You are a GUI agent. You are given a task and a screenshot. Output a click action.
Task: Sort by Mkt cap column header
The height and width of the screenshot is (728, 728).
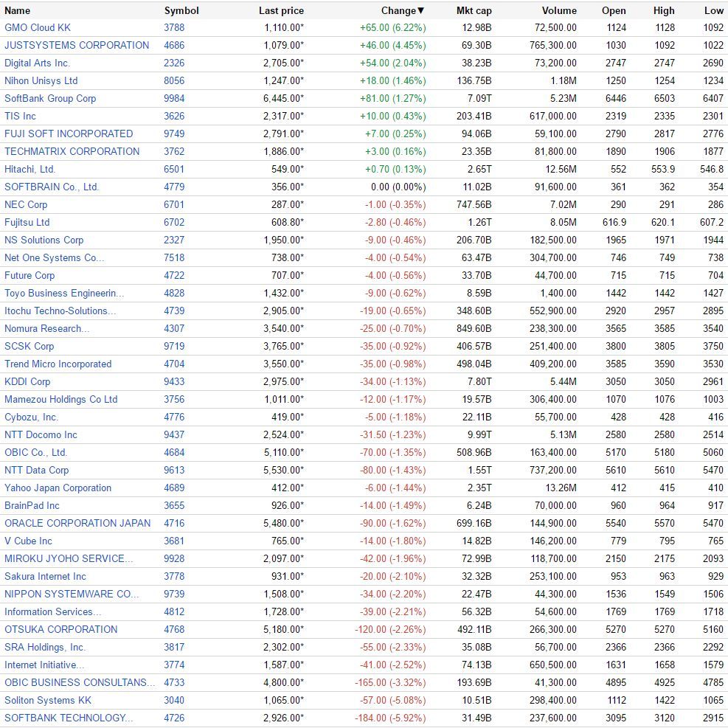point(474,10)
